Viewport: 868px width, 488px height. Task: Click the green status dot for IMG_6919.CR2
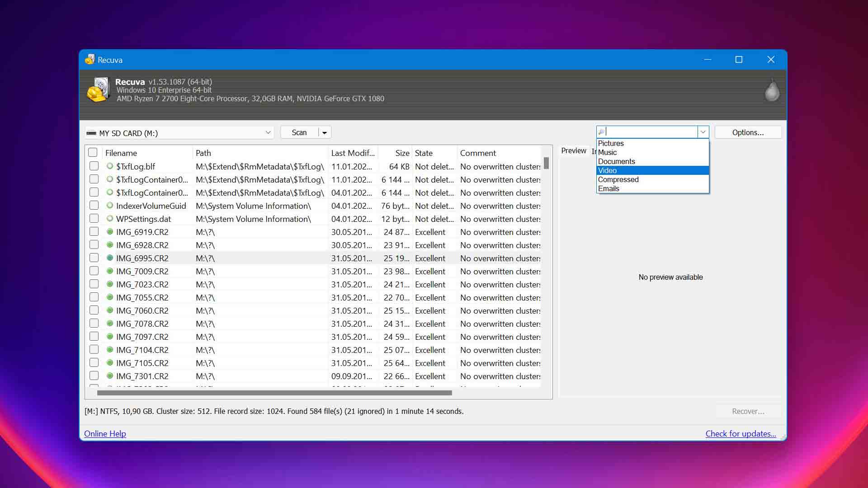tap(109, 232)
